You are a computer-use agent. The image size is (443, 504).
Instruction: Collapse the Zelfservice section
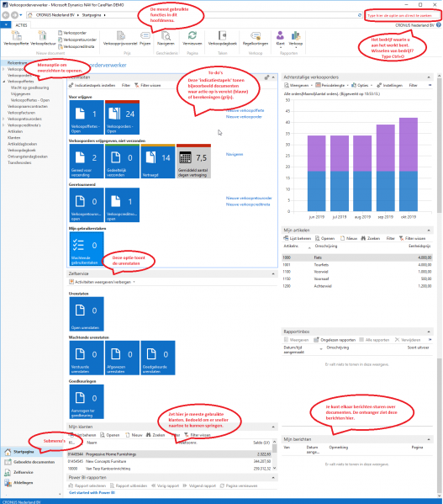click(x=273, y=273)
